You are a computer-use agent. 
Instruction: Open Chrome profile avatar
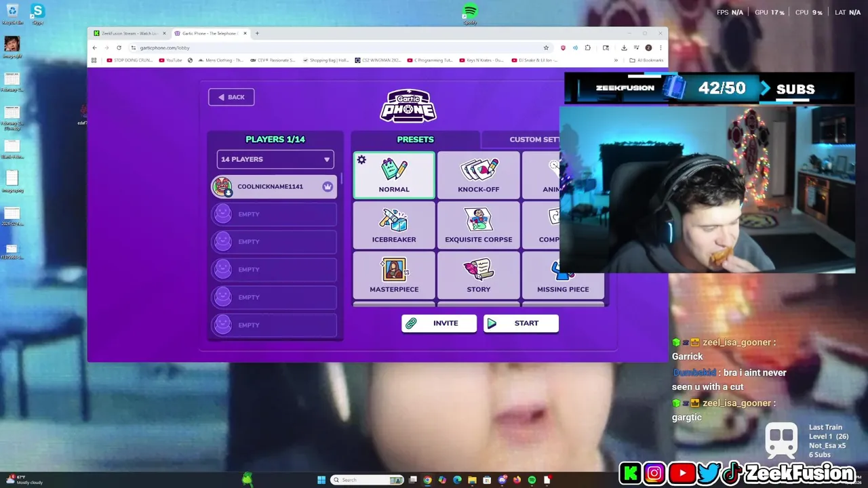pyautogui.click(x=648, y=47)
